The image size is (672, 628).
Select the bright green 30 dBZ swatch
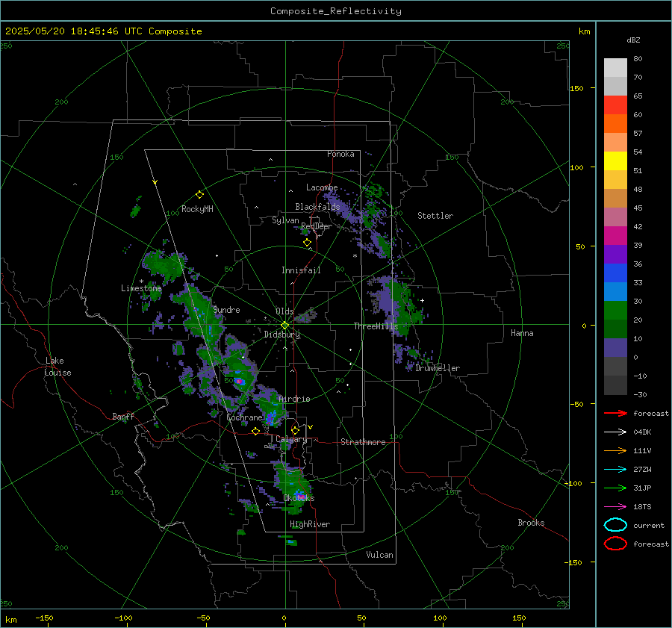tap(615, 311)
